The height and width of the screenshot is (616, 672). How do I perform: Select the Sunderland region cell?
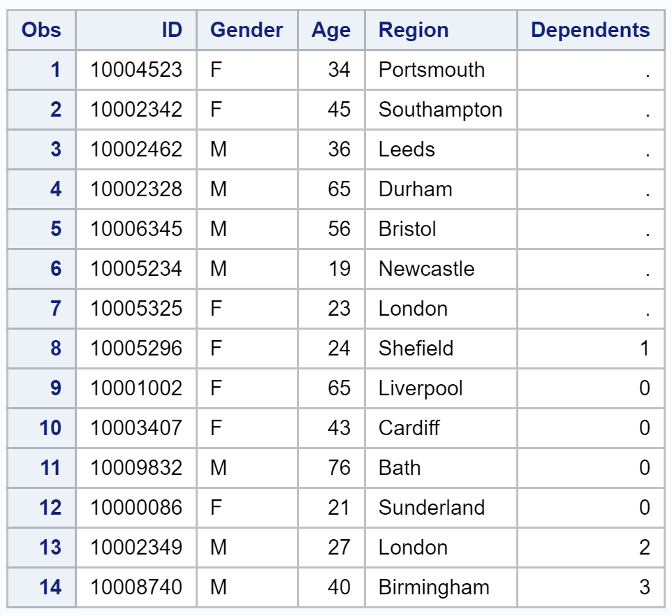(x=441, y=508)
